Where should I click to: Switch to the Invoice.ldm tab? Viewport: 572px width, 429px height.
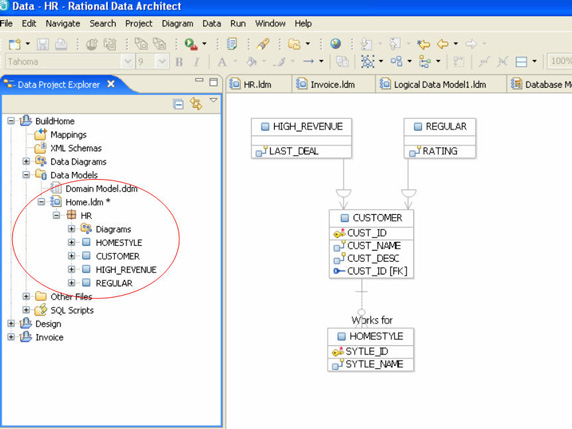point(332,85)
